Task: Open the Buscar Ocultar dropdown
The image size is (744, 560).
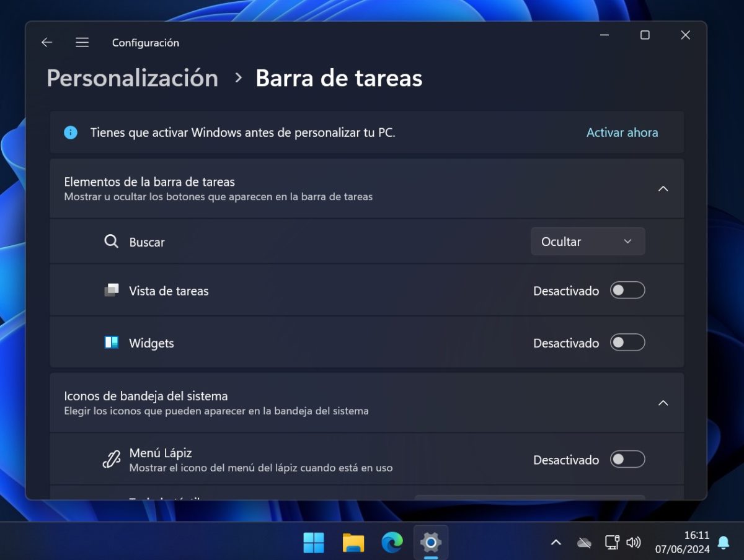Action: [588, 242]
